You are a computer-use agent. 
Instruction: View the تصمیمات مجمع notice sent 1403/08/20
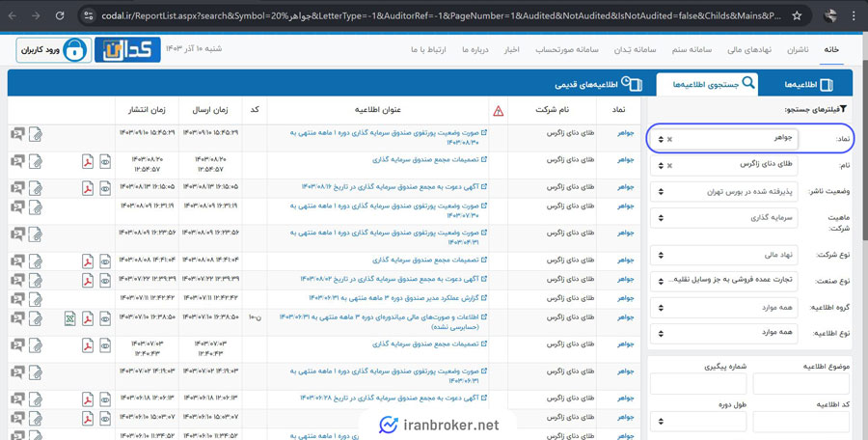coord(105,162)
